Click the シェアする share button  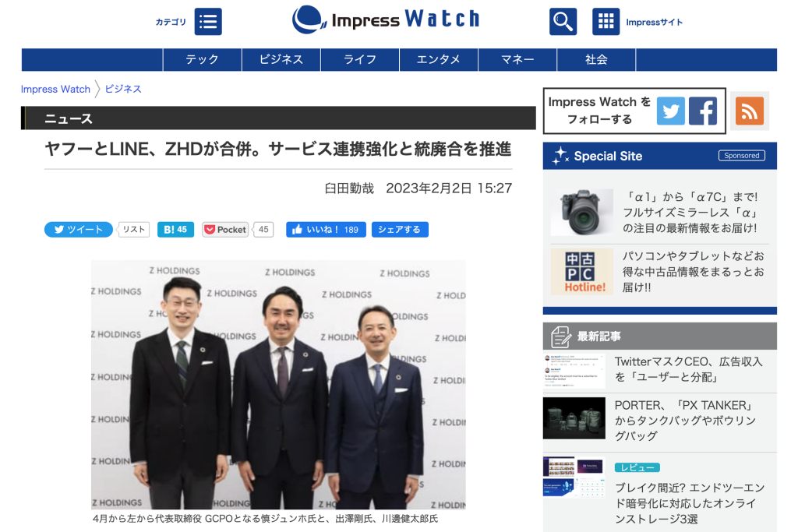pos(400,229)
